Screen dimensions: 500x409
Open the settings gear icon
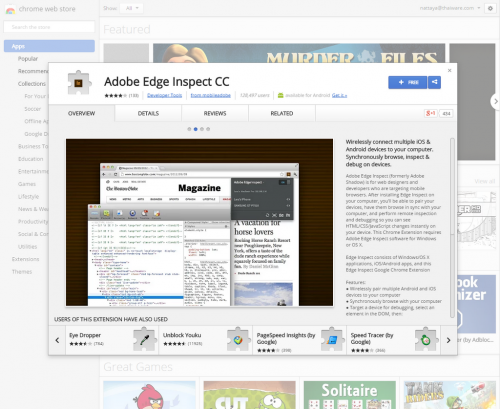[x=490, y=8]
